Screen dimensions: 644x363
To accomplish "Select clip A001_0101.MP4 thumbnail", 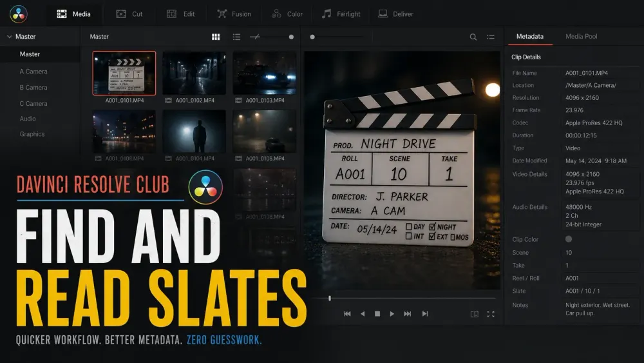I will (x=124, y=73).
